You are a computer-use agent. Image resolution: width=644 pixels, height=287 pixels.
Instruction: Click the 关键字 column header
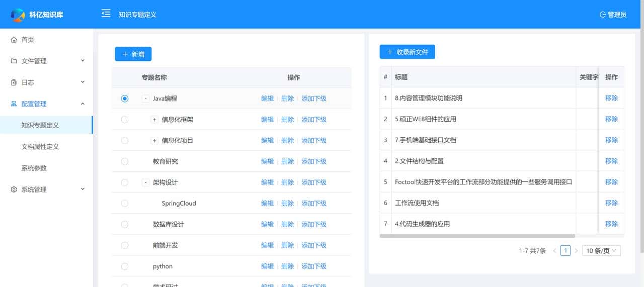(x=589, y=77)
